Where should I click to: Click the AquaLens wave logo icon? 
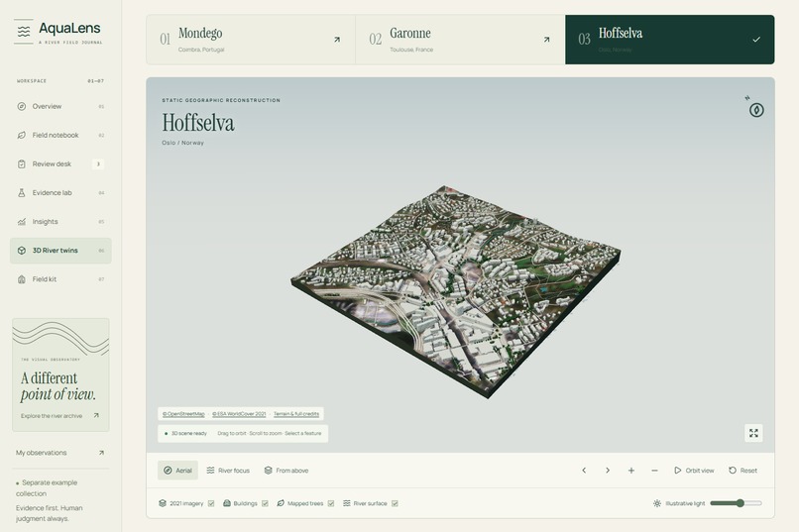(24, 32)
